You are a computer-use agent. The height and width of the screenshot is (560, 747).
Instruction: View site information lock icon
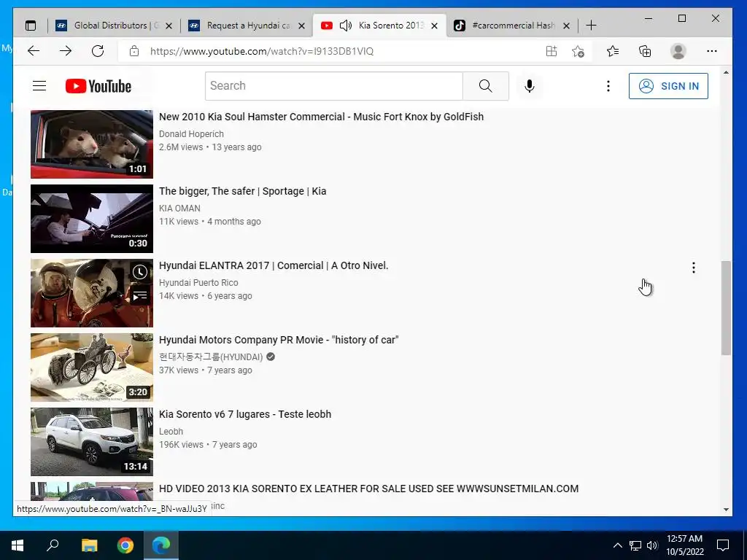pyautogui.click(x=134, y=51)
